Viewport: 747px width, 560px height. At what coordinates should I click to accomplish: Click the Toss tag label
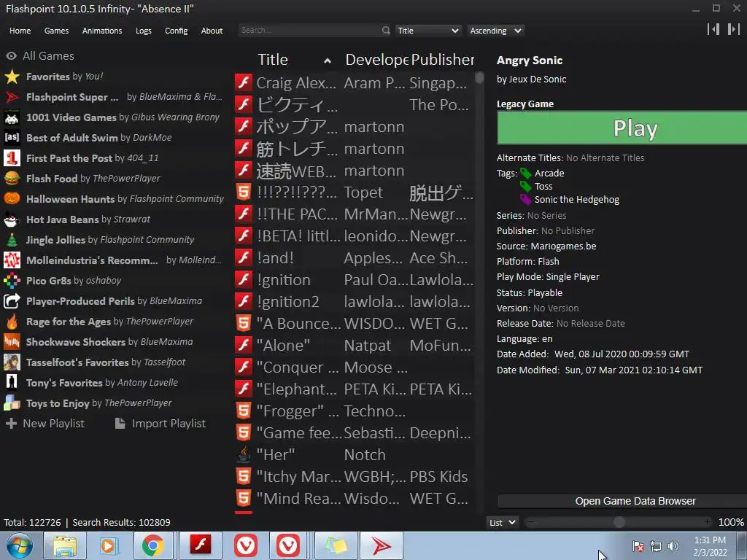543,186
